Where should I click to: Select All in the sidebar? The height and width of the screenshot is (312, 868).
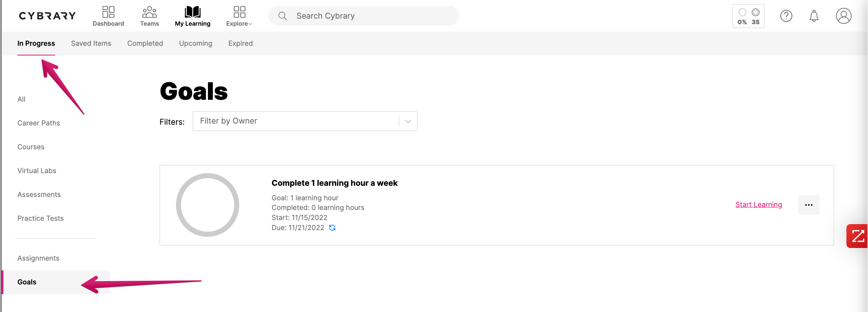pyautogui.click(x=21, y=99)
